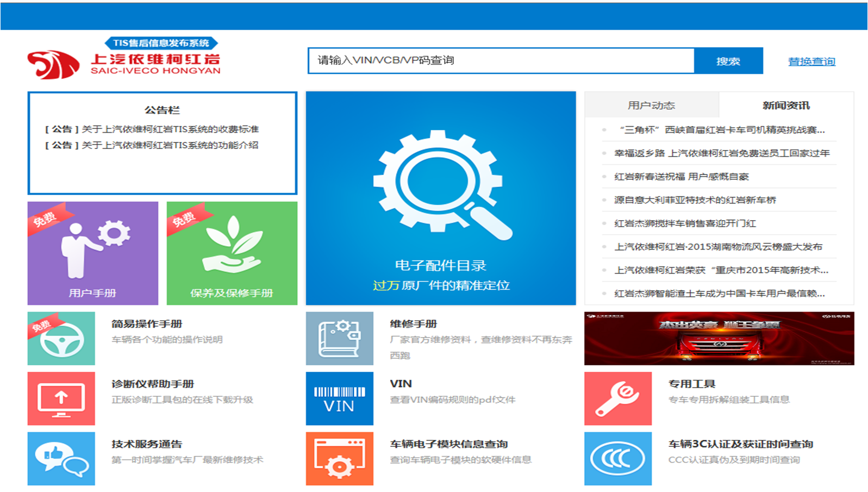Open the green 保养及保修手册 maintenance tile
Image resolution: width=868 pixels, height=492 pixels.
tap(232, 253)
